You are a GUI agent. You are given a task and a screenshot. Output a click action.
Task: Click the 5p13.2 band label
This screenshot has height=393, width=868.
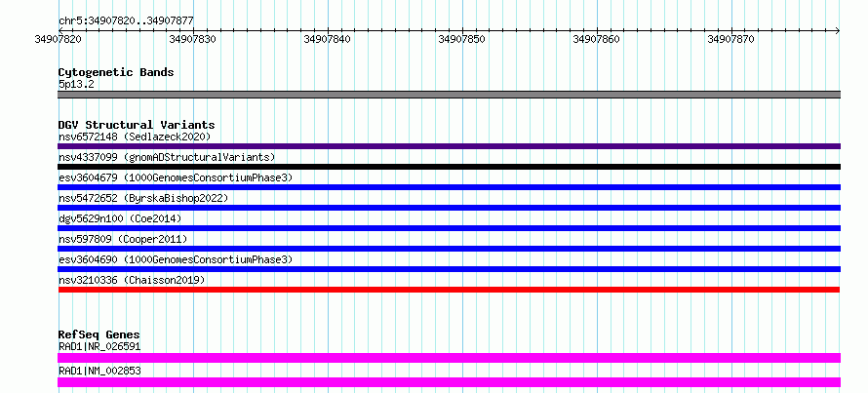[x=75, y=85]
